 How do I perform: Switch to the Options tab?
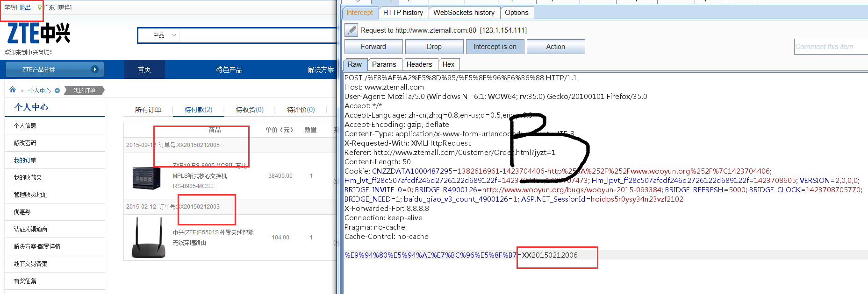pyautogui.click(x=516, y=13)
